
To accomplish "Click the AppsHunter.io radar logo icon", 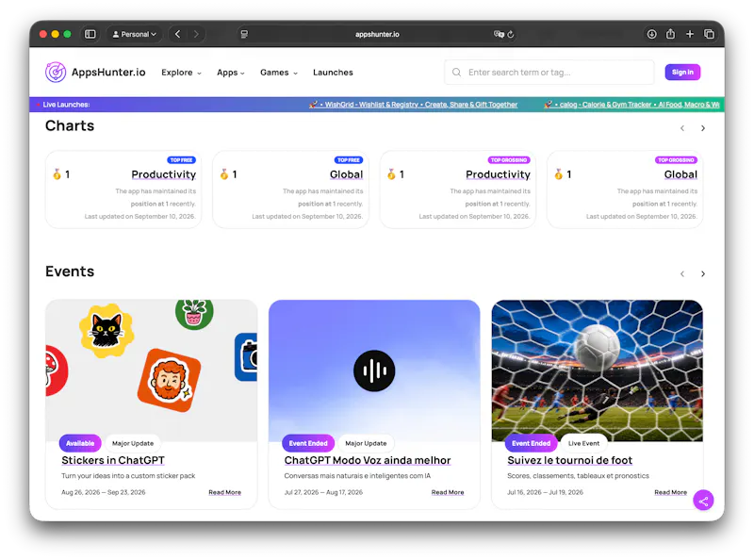I will coord(56,73).
